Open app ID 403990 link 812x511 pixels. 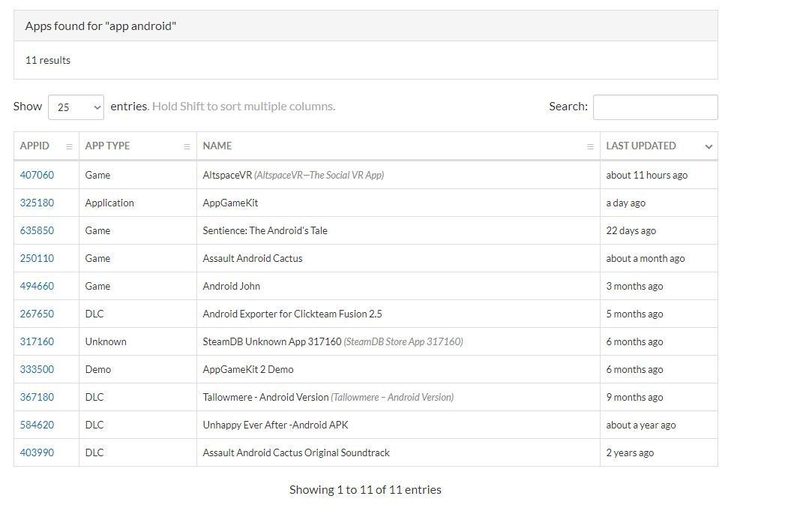click(37, 452)
